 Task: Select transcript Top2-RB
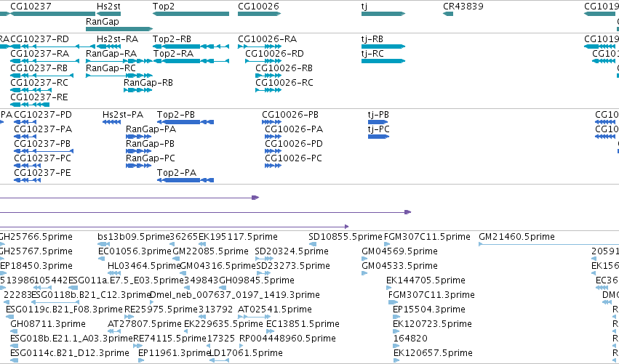(x=172, y=39)
